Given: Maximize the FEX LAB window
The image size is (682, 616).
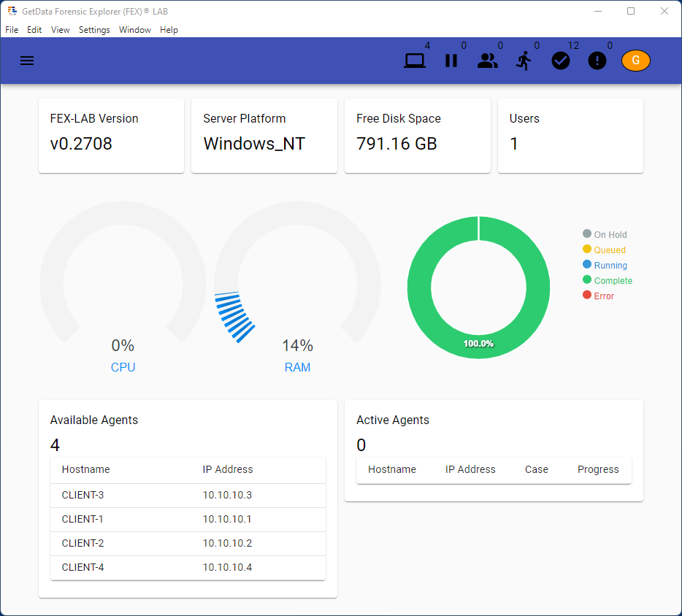Looking at the screenshot, I should [x=631, y=11].
